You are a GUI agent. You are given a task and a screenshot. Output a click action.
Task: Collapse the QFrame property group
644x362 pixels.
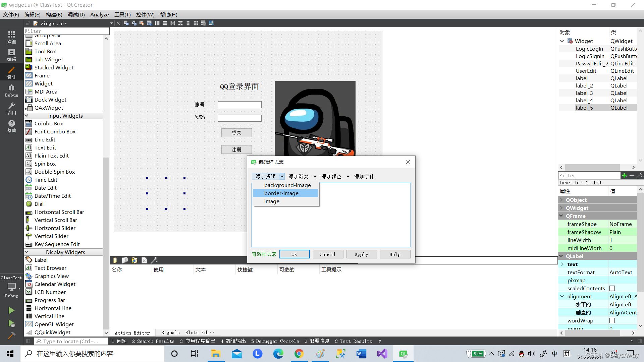click(x=561, y=216)
